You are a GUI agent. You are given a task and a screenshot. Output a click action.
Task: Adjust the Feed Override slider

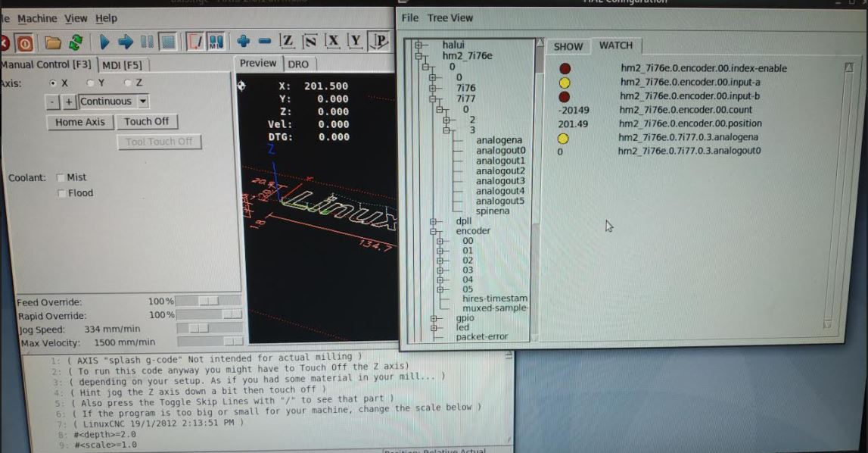tap(208, 301)
